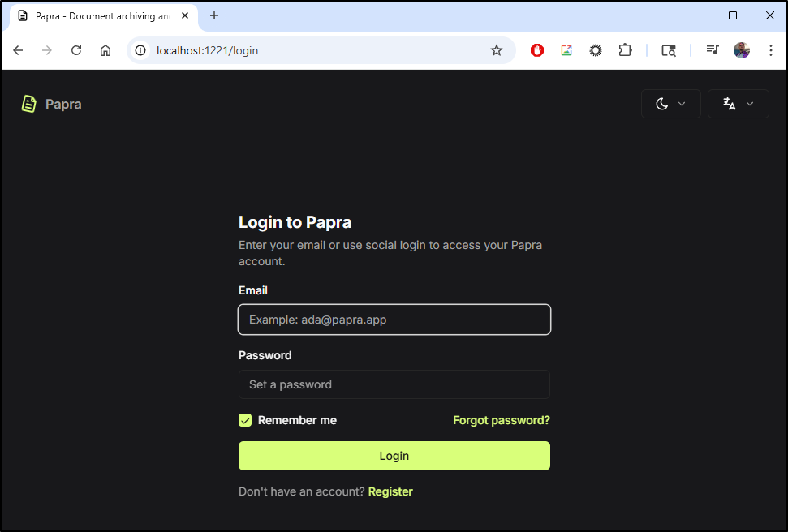The height and width of the screenshot is (532, 788).
Task: Follow the Register link
Action: 390,491
